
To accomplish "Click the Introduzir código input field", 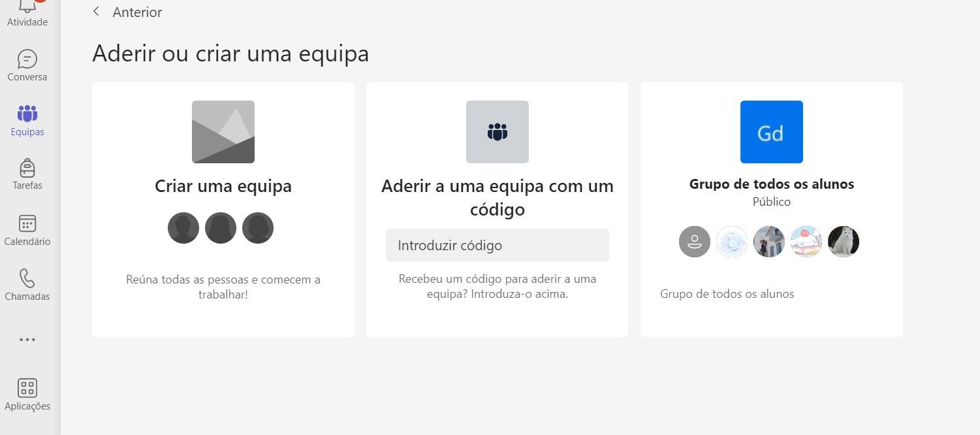I will [497, 246].
